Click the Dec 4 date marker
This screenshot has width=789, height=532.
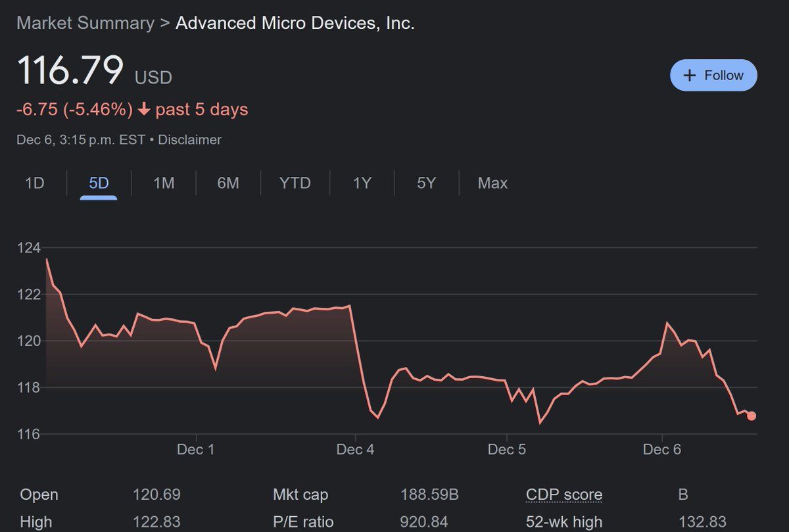pos(356,450)
